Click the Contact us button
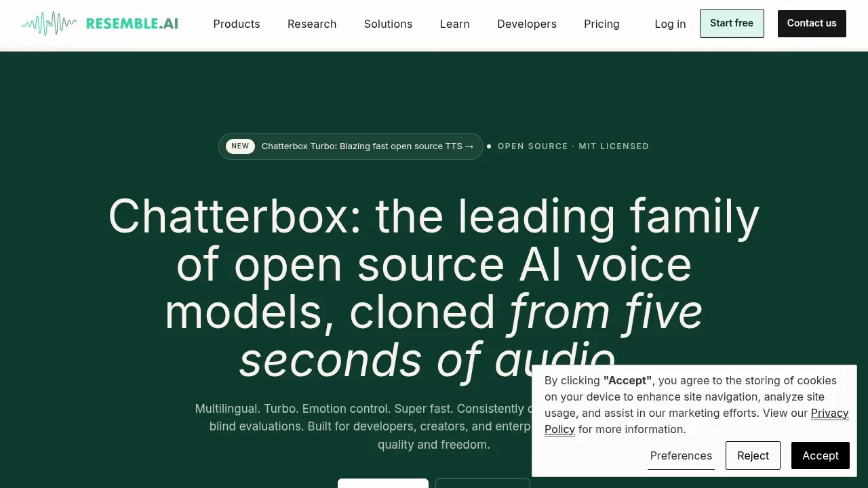Viewport: 868px width, 488px height. [x=812, y=24]
